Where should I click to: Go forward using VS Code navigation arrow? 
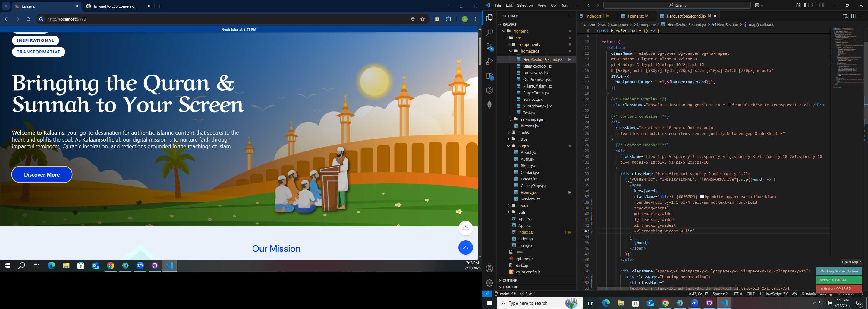pos(597,5)
